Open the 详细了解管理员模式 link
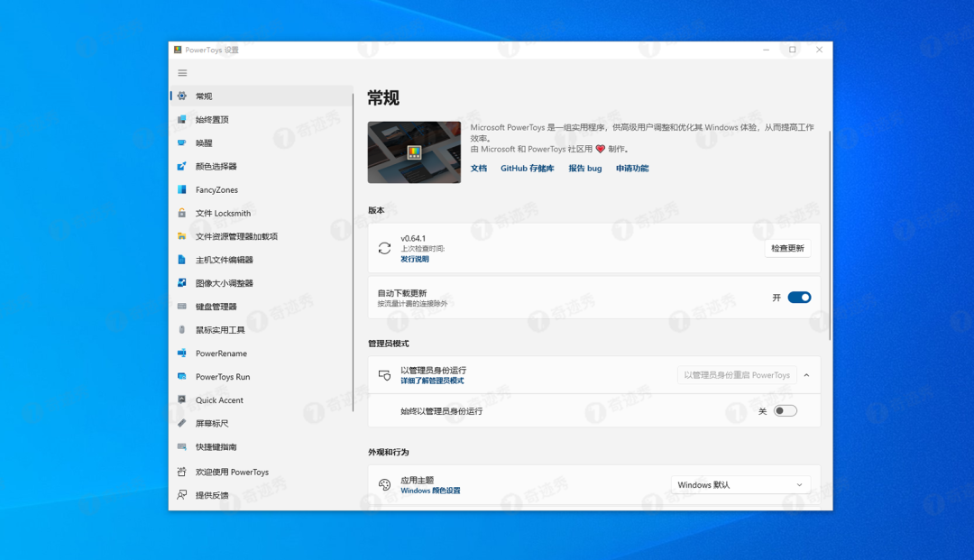 point(432,381)
